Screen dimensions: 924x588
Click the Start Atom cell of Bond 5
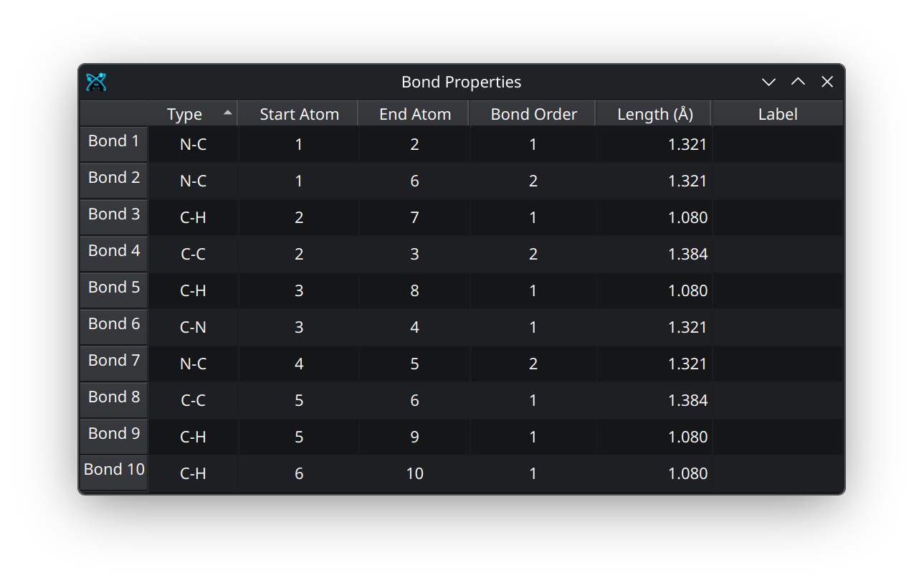[x=299, y=290]
